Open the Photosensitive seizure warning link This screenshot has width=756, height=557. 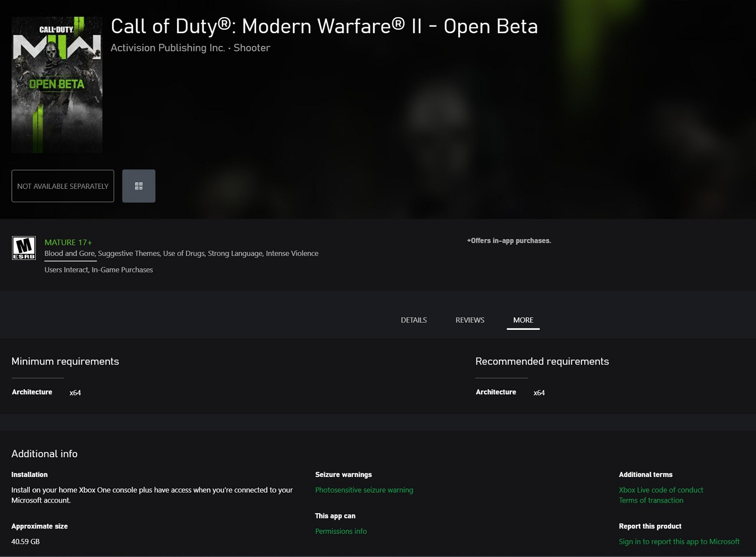[364, 490]
